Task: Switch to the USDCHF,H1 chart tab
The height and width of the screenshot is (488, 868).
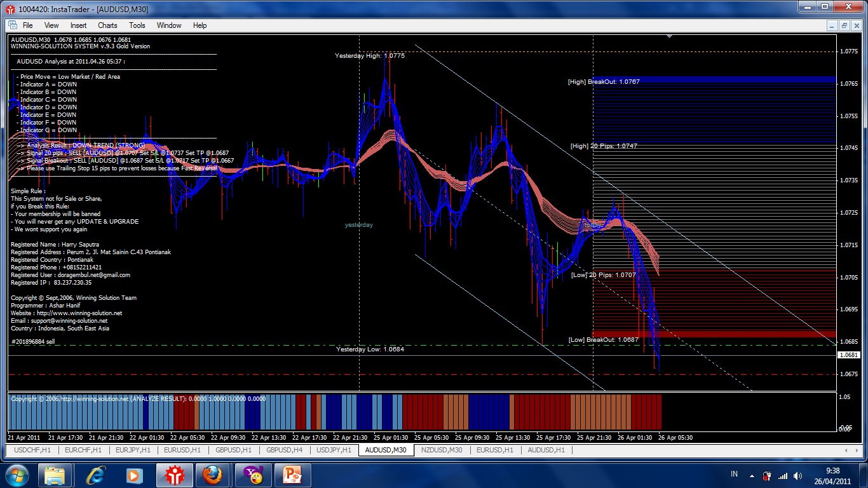Action: coord(32,450)
